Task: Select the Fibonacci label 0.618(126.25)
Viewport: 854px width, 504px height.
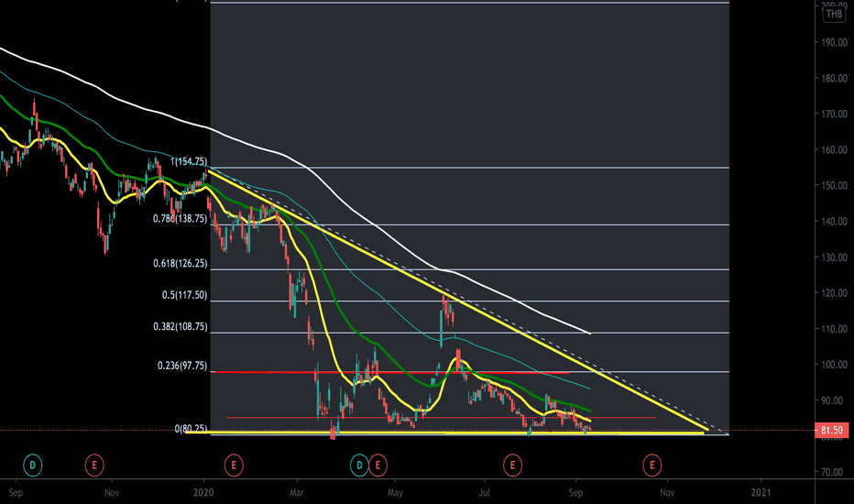Action: (180, 263)
